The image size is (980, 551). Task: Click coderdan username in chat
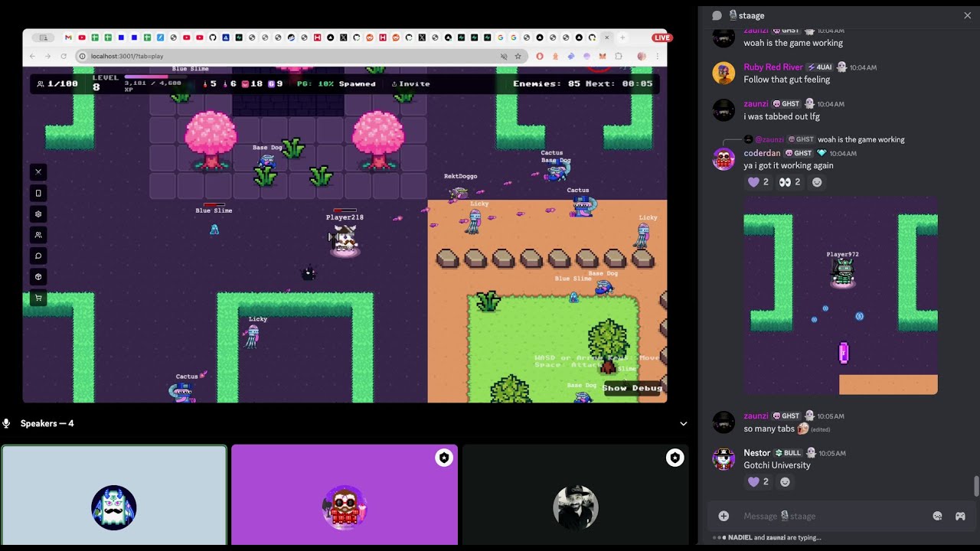(762, 153)
